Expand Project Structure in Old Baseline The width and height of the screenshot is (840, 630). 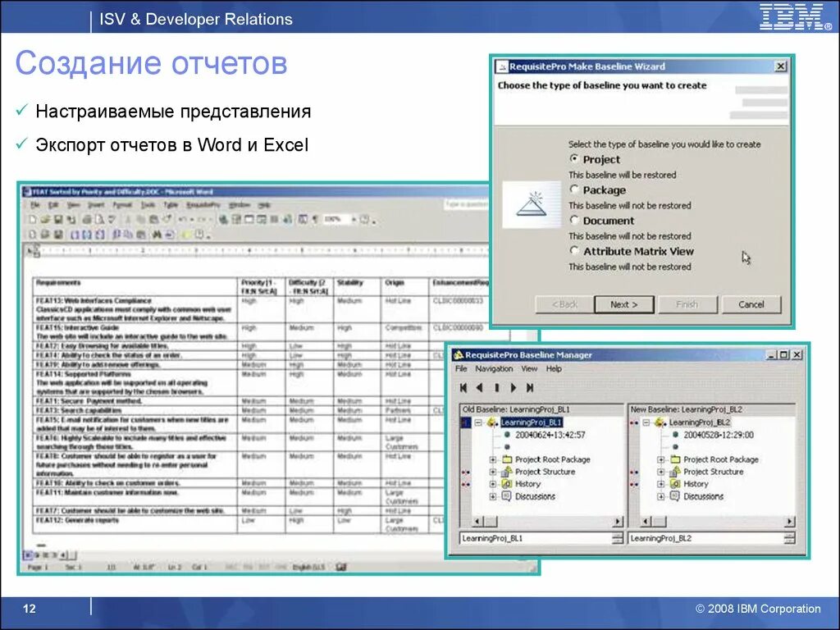pos(492,472)
